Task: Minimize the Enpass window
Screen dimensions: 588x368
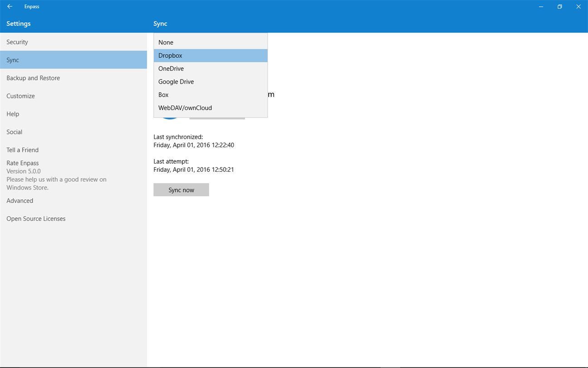Action: click(541, 7)
